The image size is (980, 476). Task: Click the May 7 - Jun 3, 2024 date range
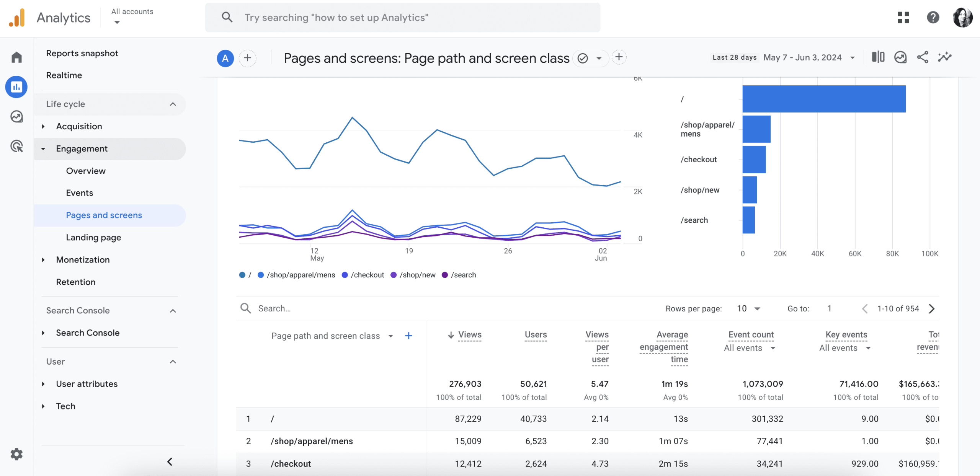click(x=802, y=57)
